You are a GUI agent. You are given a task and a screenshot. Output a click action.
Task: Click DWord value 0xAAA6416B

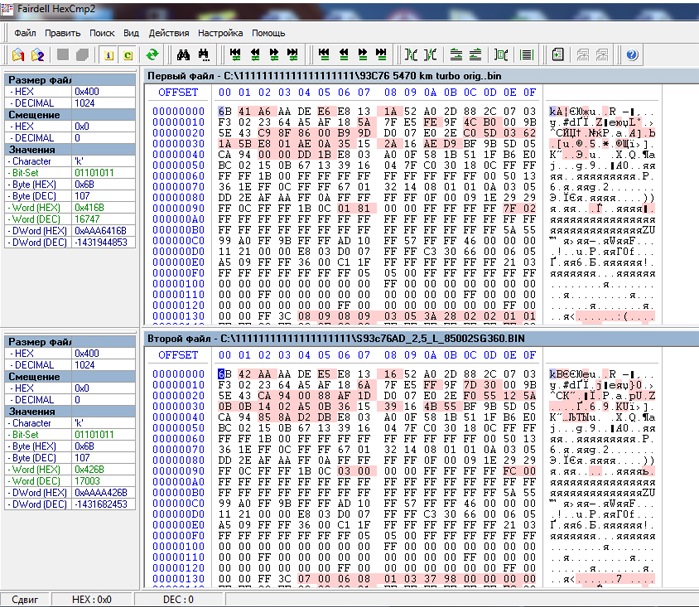click(x=103, y=231)
